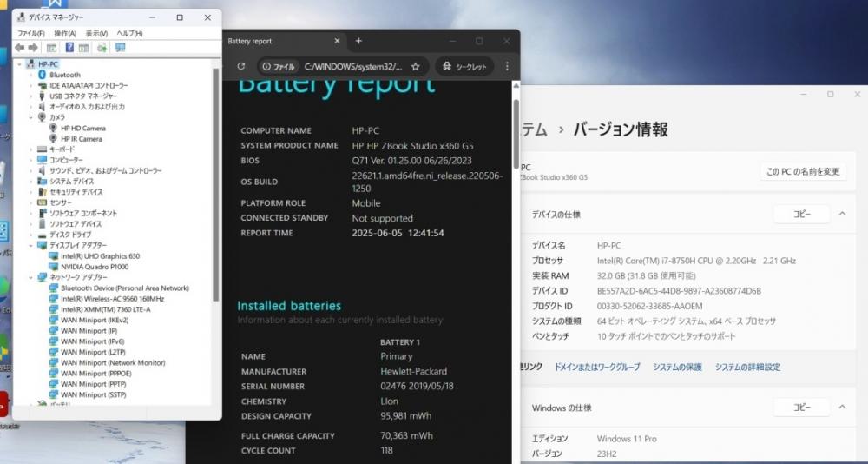Click the Back arrow in Device Manager toolbar
The height and width of the screenshot is (464, 868).
point(19,48)
